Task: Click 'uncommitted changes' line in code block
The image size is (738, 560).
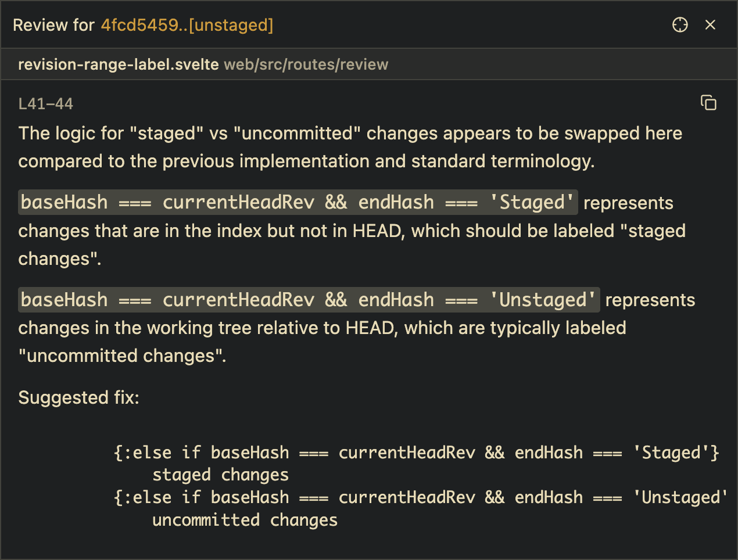Action: pos(245,520)
